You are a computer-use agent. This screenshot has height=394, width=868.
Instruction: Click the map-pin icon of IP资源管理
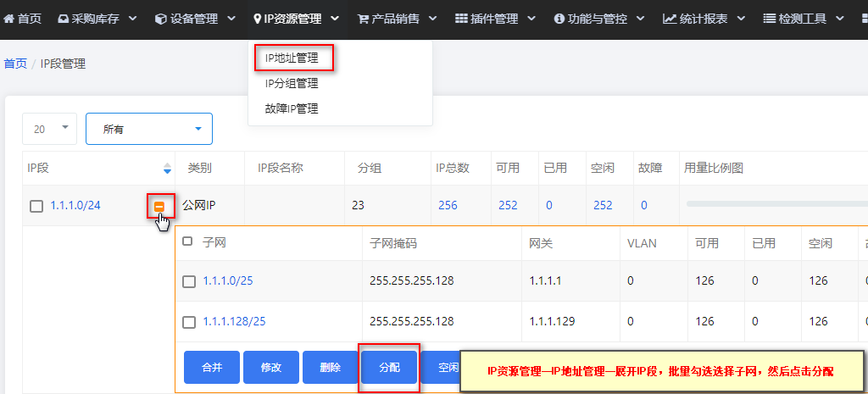point(258,19)
